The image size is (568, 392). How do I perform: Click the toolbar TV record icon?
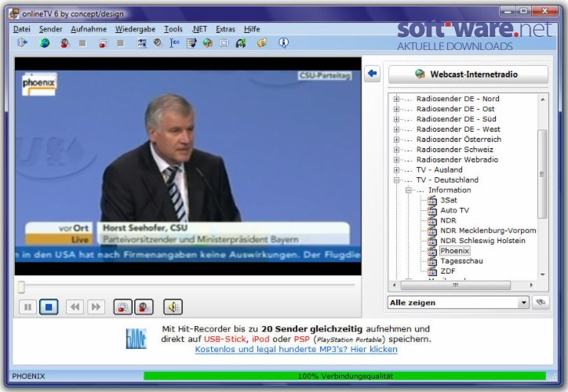pos(104,43)
